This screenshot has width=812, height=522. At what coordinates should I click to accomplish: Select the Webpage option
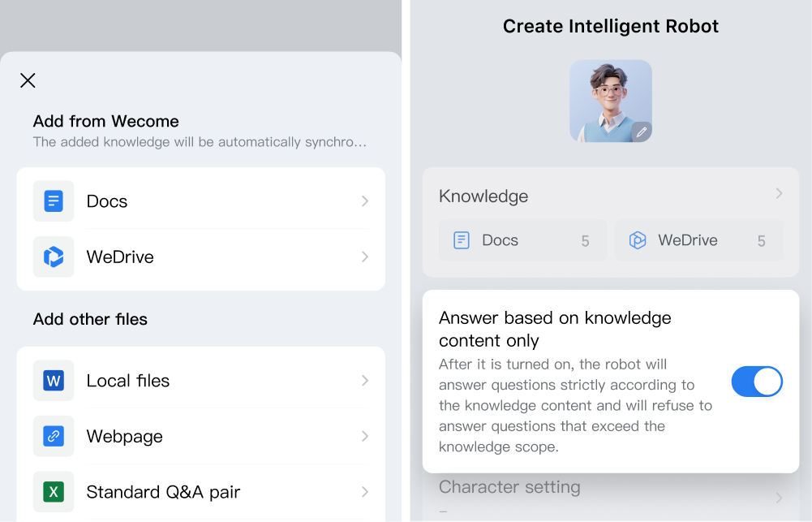tap(201, 436)
